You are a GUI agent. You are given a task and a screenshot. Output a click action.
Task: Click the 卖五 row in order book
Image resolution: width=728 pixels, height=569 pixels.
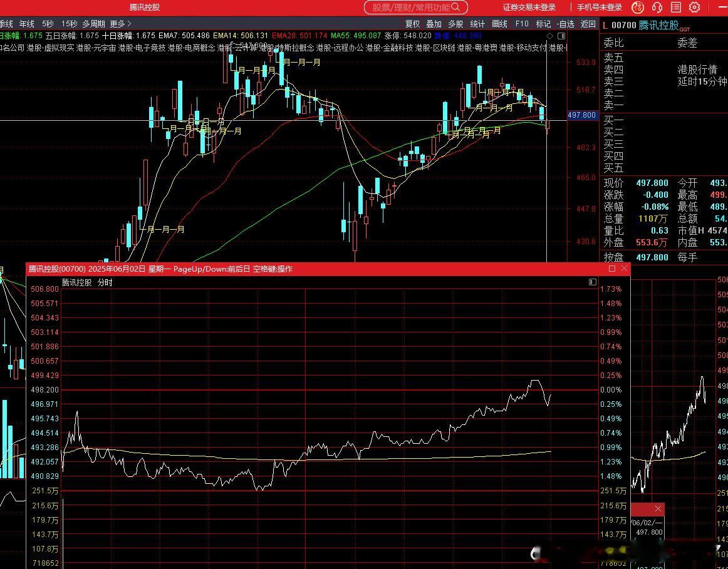click(613, 58)
